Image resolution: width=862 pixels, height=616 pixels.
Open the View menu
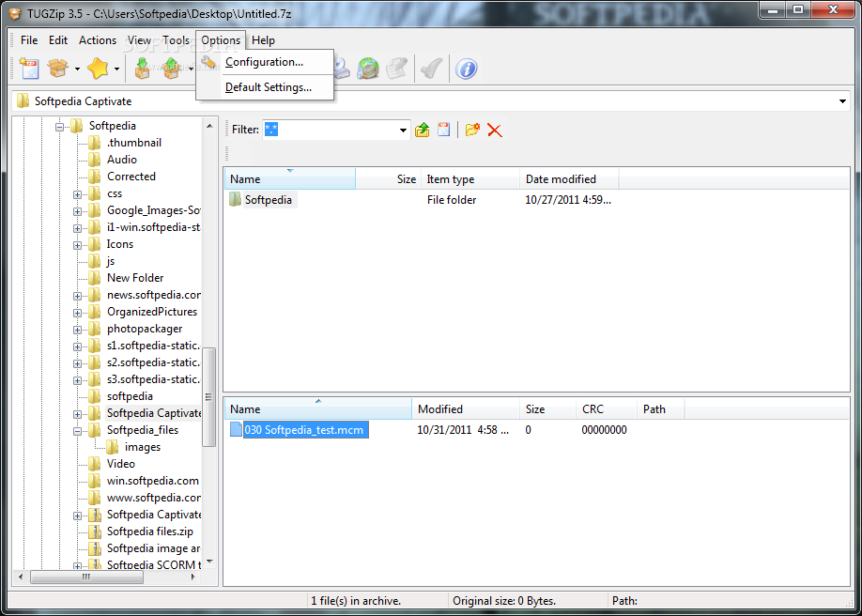140,40
